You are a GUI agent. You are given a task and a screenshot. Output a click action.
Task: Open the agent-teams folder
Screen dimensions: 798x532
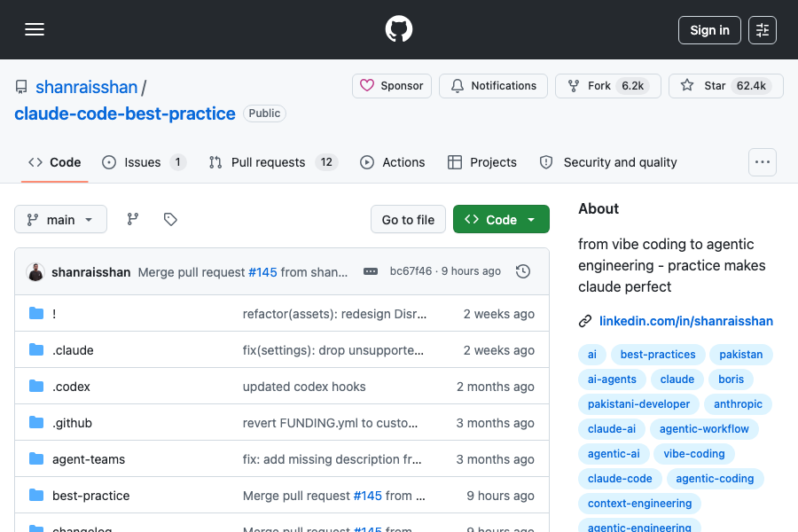[89, 459]
